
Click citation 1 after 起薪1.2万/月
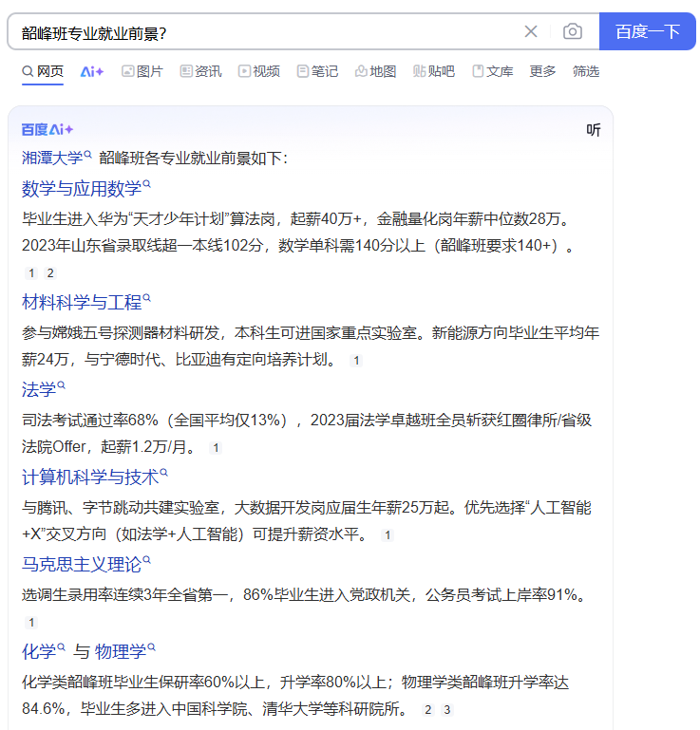pos(216,448)
